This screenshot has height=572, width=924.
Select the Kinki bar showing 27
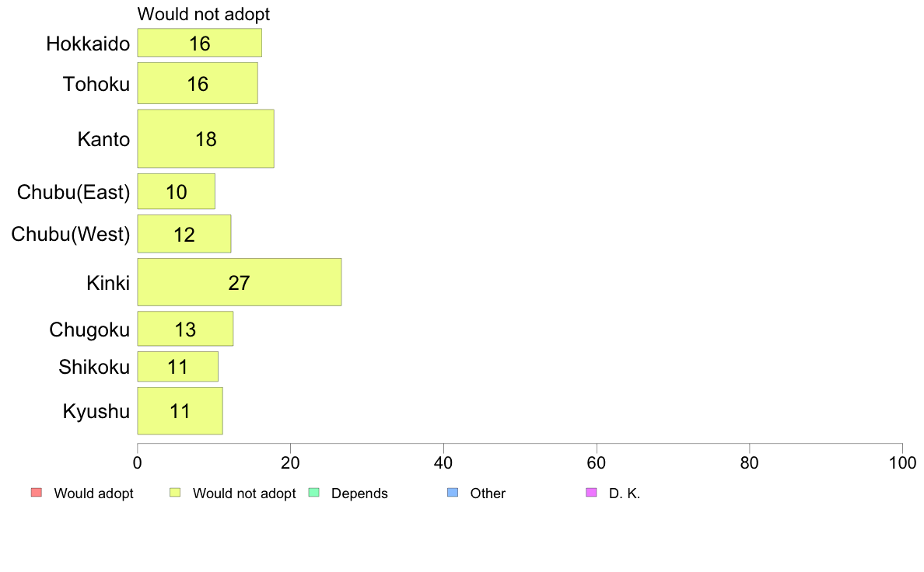click(240, 282)
